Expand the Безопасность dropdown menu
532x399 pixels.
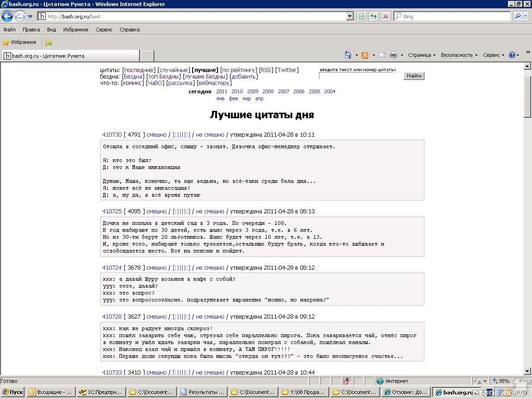tap(459, 55)
